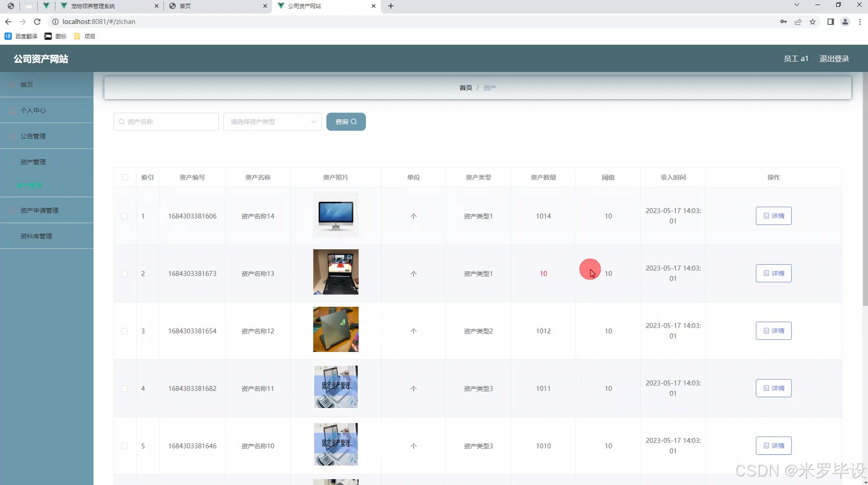
Task: Open the 百度翻译 bookmark
Action: click(x=21, y=36)
